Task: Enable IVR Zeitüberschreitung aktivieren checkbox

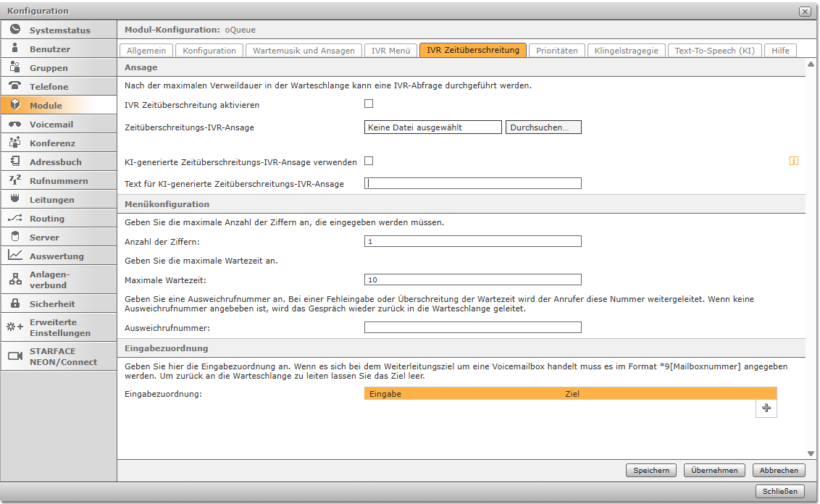Action: tap(369, 104)
